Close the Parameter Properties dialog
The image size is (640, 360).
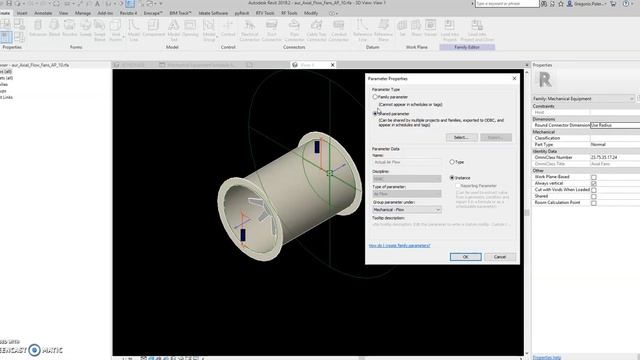[514, 78]
